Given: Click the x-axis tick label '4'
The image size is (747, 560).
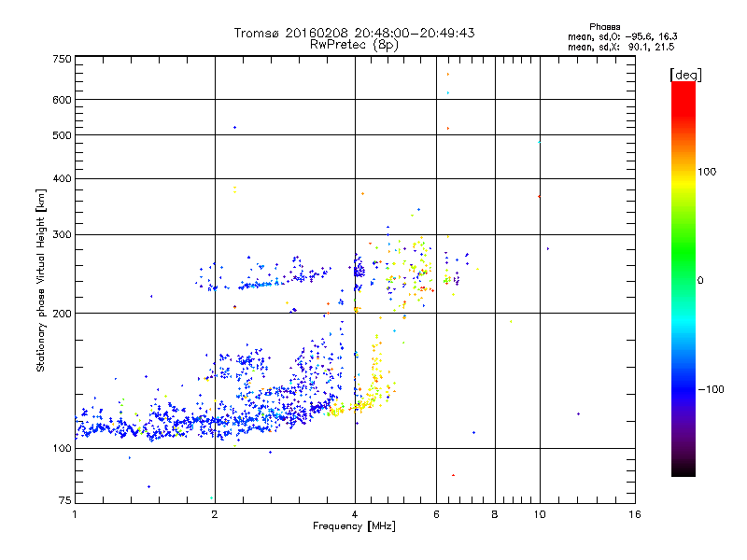Looking at the screenshot, I should pyautogui.click(x=355, y=514).
